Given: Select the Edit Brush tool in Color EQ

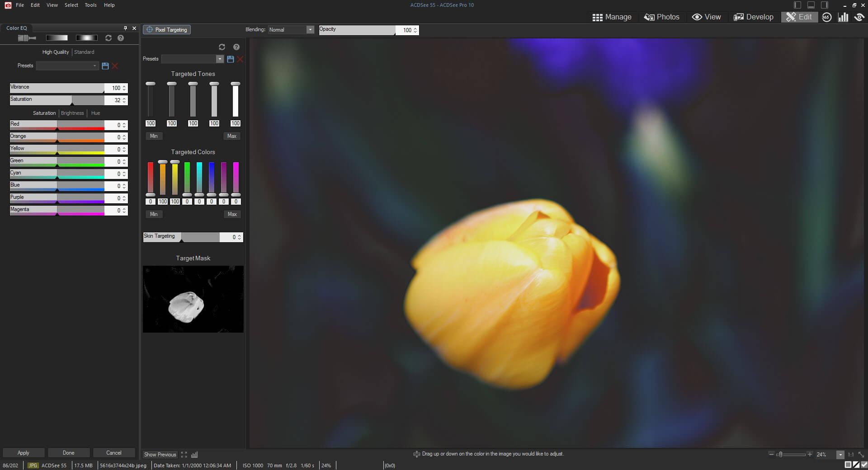Looking at the screenshot, I should pyautogui.click(x=26, y=38).
